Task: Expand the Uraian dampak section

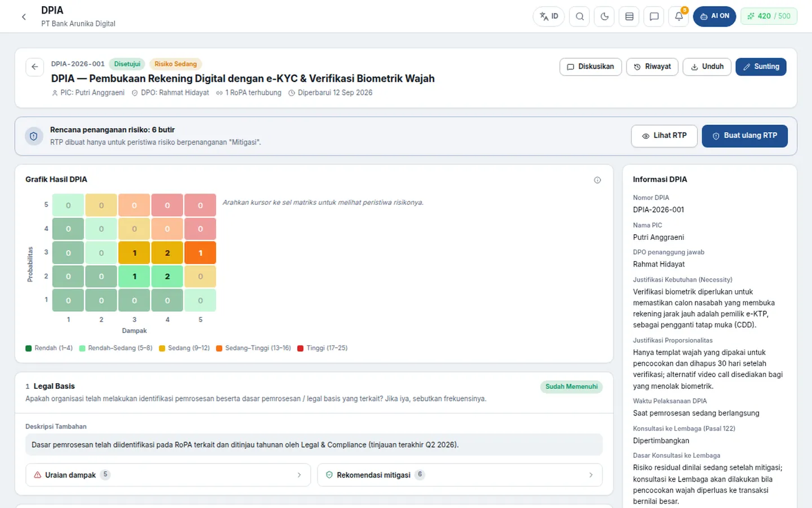Action: [168, 475]
